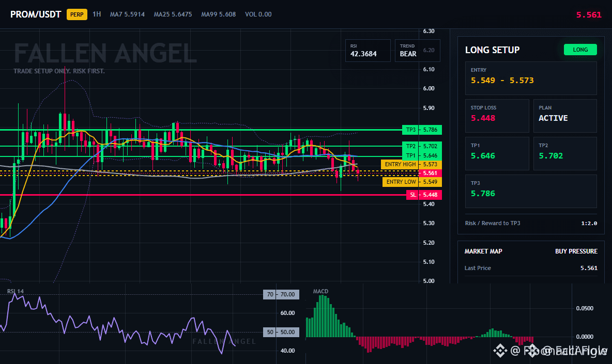Click the MA7 5.5914 indicator label
The width and height of the screenshot is (612, 364).
click(x=127, y=14)
